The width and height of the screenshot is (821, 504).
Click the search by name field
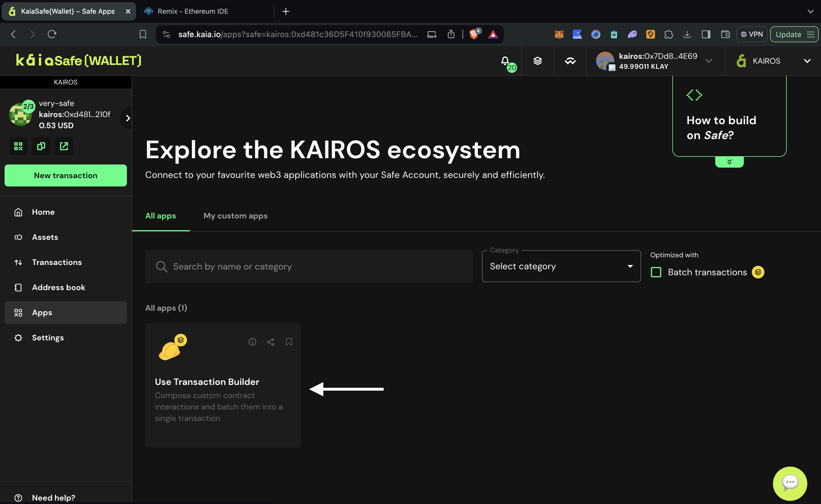(x=308, y=267)
